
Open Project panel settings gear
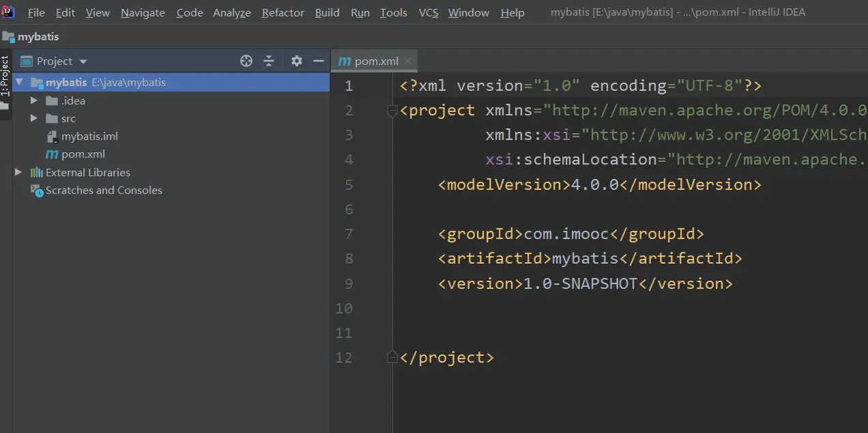pyautogui.click(x=296, y=61)
